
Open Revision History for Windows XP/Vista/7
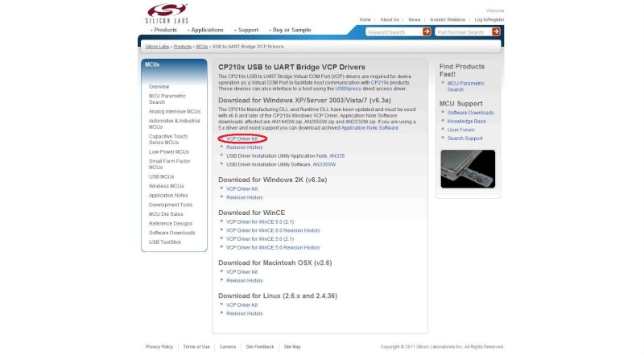pyautogui.click(x=245, y=147)
